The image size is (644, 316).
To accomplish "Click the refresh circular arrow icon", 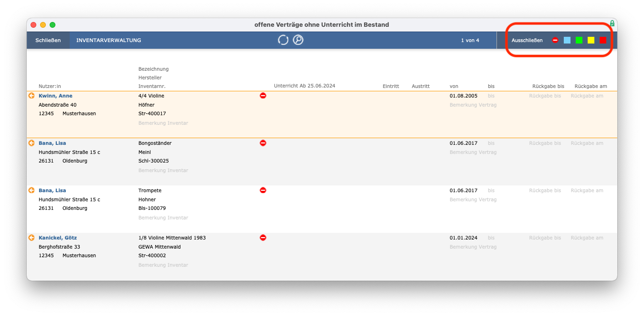I will pyautogui.click(x=283, y=40).
